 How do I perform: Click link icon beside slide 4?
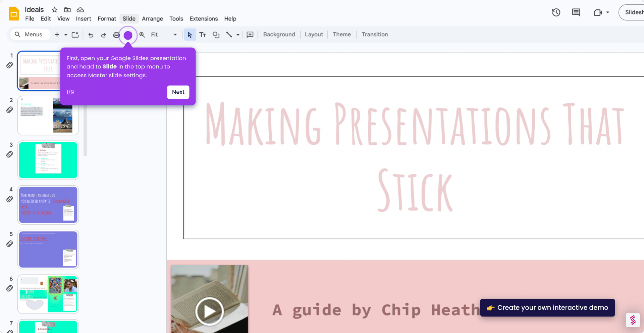click(x=10, y=199)
